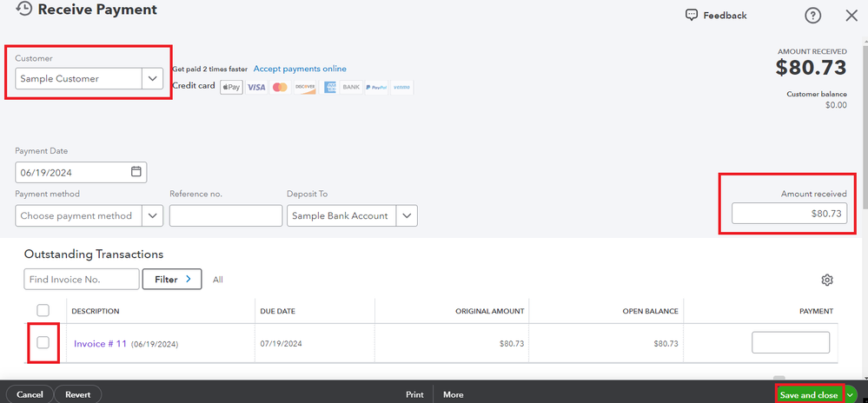Screen dimensions: 868x403
Task: Expand the Customer dropdown arrow
Action: [153, 79]
